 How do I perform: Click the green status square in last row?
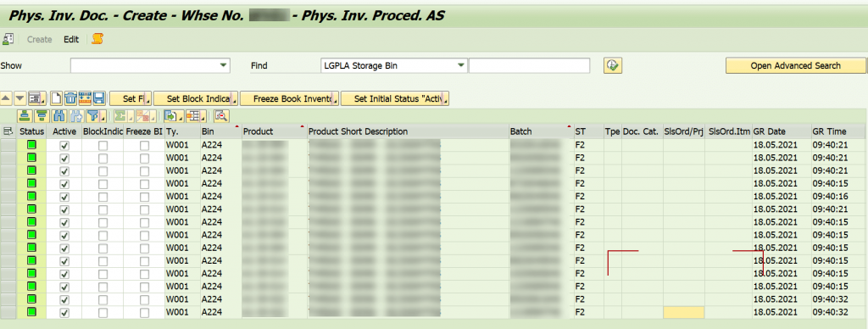click(x=31, y=312)
